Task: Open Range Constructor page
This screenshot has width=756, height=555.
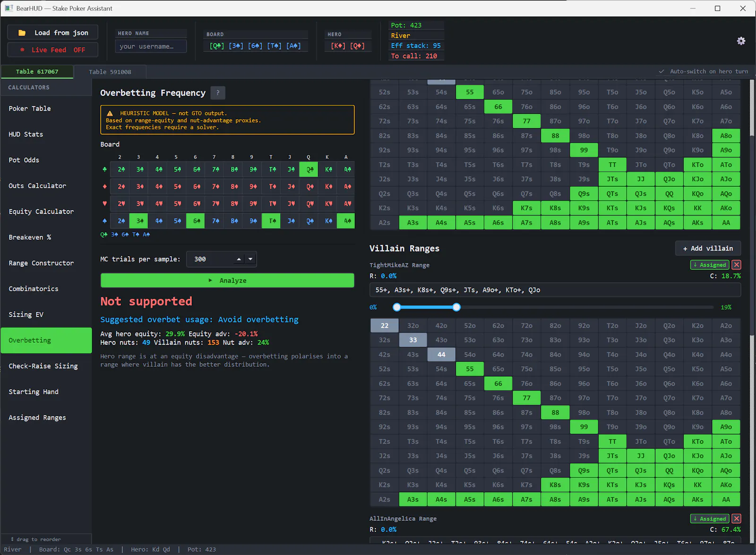Action: tap(46, 263)
